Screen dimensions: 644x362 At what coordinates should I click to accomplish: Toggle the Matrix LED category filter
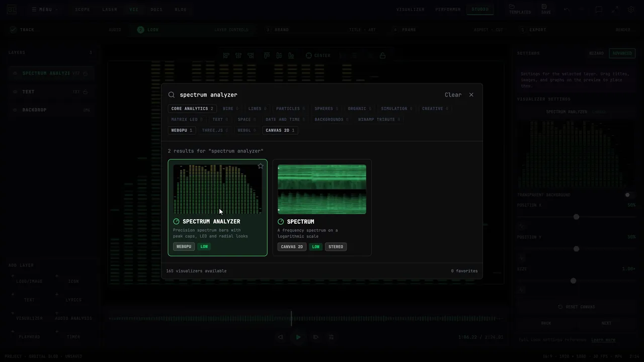click(x=187, y=120)
